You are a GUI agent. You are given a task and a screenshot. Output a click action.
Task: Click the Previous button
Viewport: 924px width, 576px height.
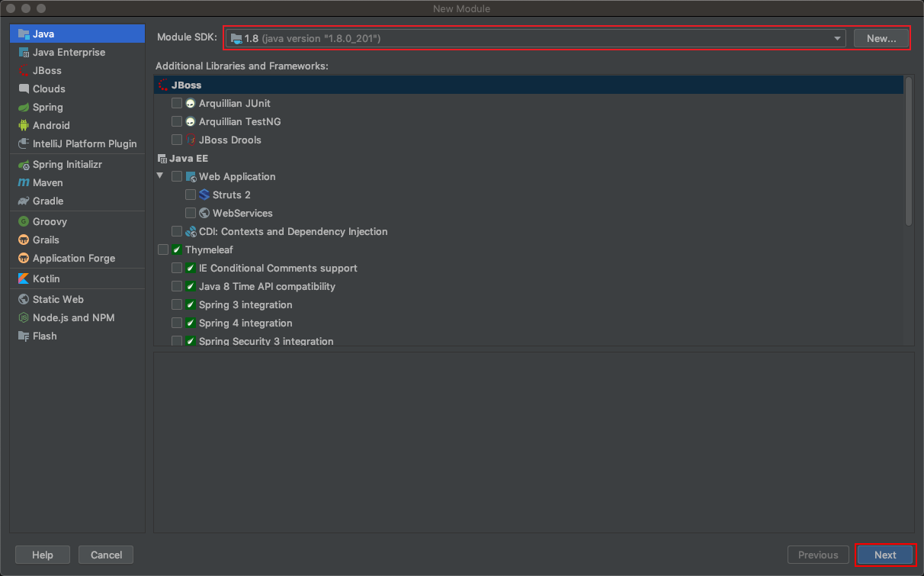tap(818, 555)
